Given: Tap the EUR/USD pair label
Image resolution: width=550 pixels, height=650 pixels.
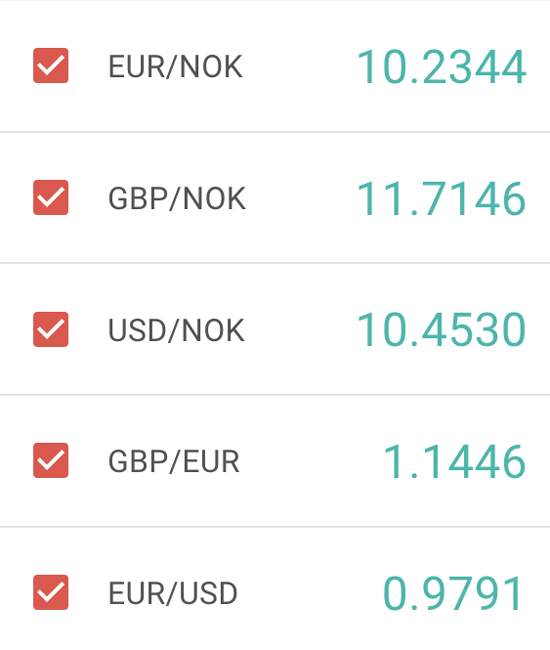Looking at the screenshot, I should click(172, 593).
